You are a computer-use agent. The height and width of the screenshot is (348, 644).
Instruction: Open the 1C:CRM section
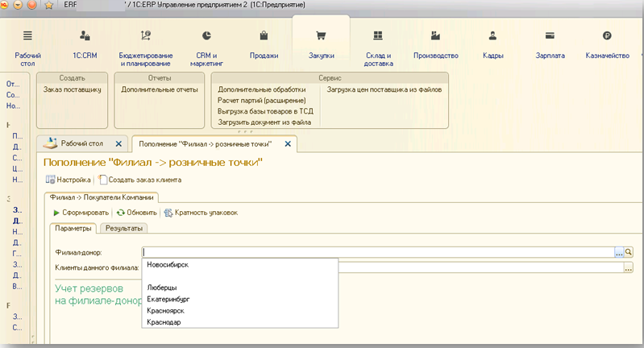pos(85,45)
